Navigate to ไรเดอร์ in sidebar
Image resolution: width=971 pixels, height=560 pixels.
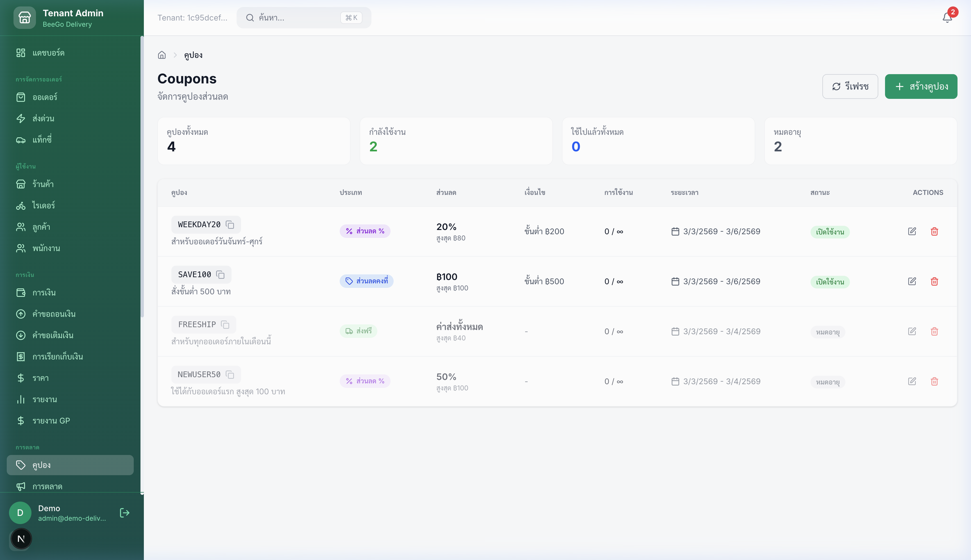(44, 205)
